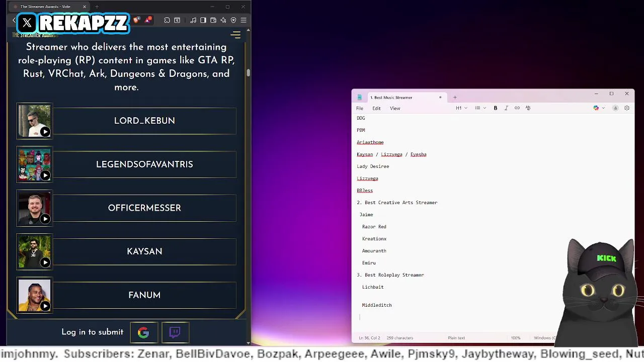The width and height of the screenshot is (644, 362).
Task: Vote for LORD_KEBUN nominee
Action: (144, 121)
